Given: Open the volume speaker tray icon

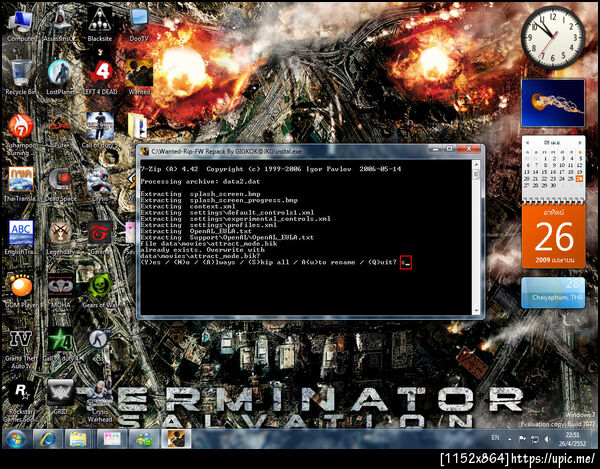Looking at the screenshot, I should pyautogui.click(x=548, y=439).
